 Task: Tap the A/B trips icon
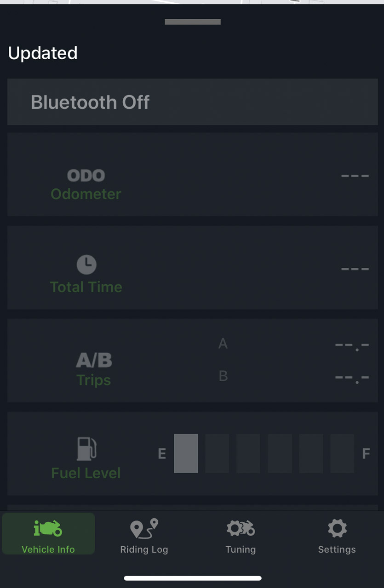coord(94,360)
